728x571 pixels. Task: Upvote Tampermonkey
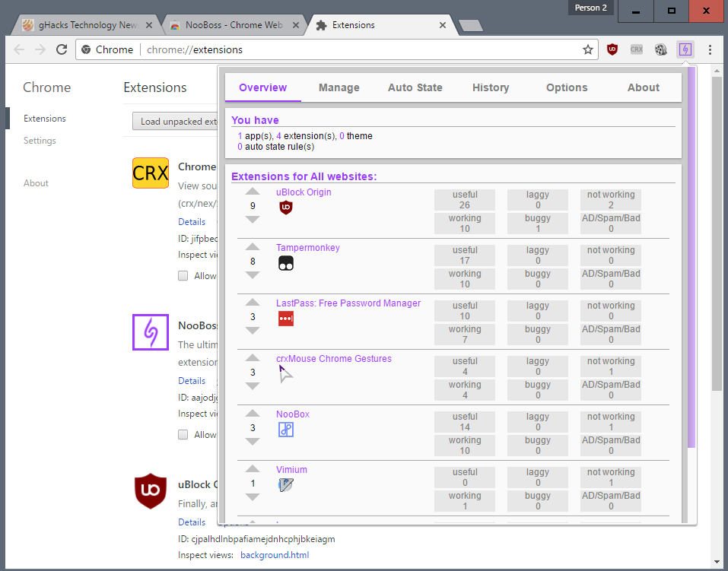pyautogui.click(x=253, y=246)
